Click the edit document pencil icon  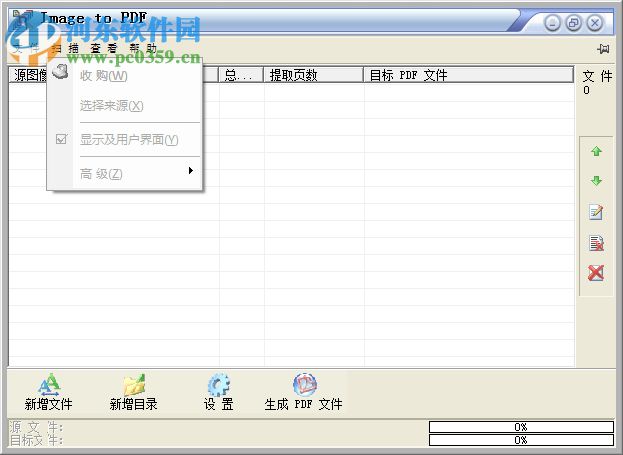(596, 212)
